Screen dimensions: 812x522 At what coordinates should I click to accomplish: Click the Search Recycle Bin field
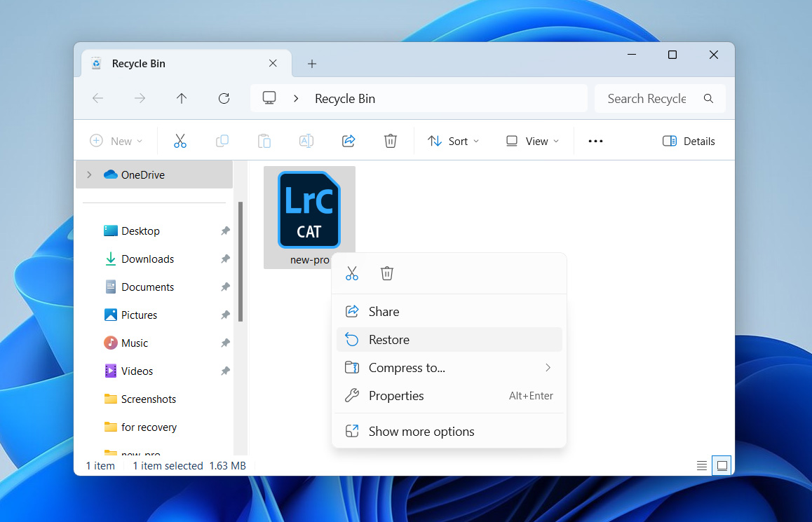coord(660,98)
